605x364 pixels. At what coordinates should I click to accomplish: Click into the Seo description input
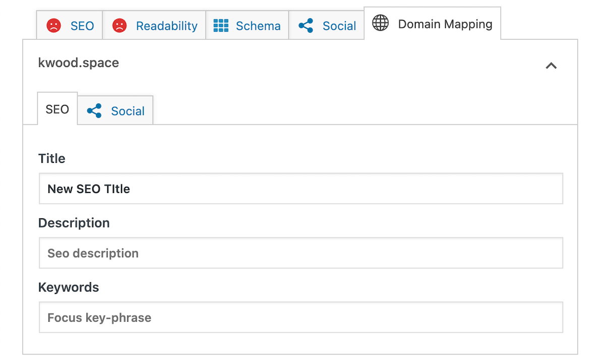[x=300, y=253]
